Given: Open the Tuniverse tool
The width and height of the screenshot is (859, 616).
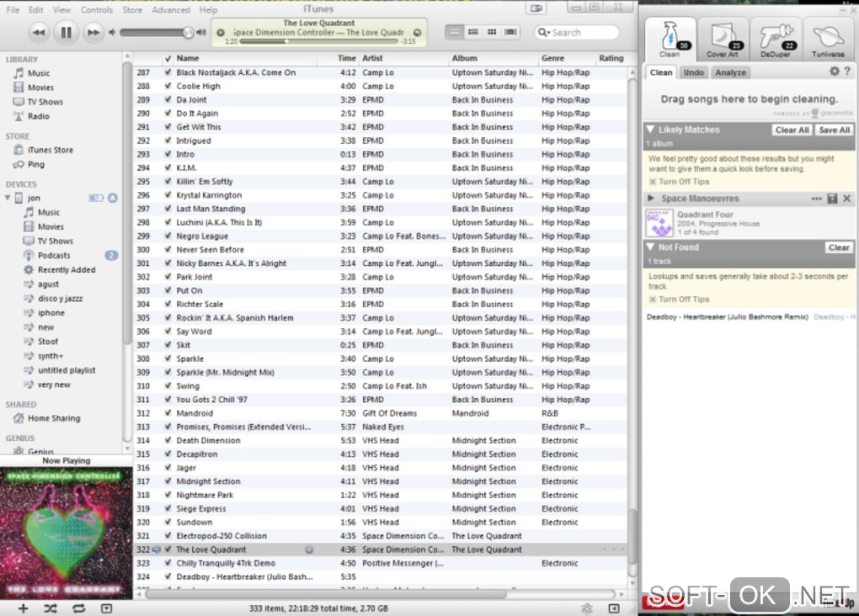Looking at the screenshot, I should coord(828,39).
